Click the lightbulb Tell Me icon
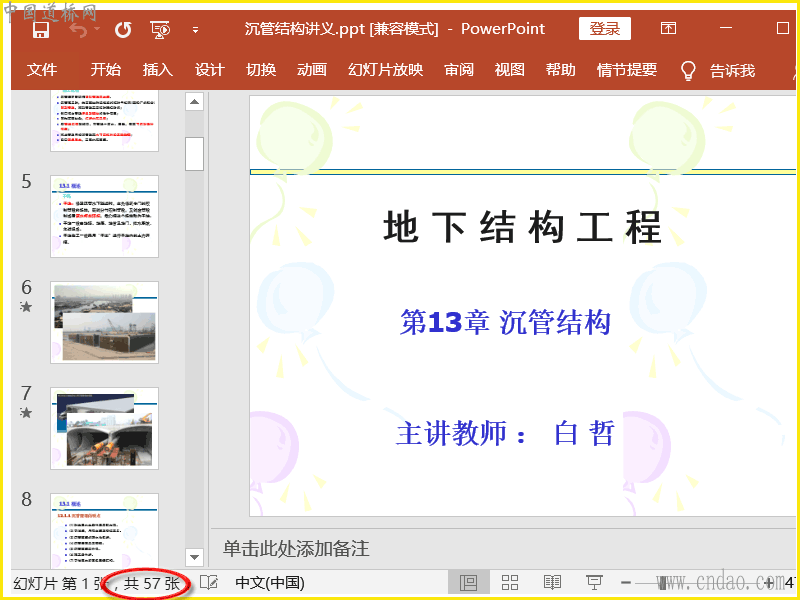The image size is (800, 600). pyautogui.click(x=688, y=70)
